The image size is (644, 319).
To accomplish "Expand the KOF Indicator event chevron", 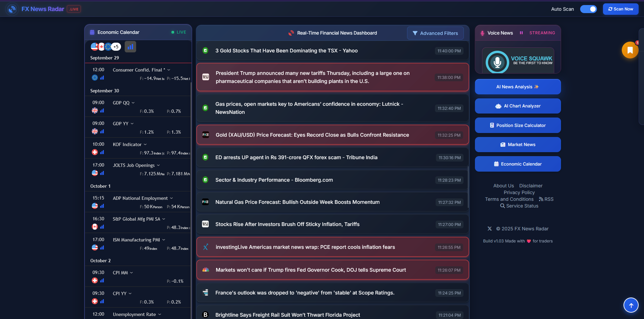I will tap(145, 144).
